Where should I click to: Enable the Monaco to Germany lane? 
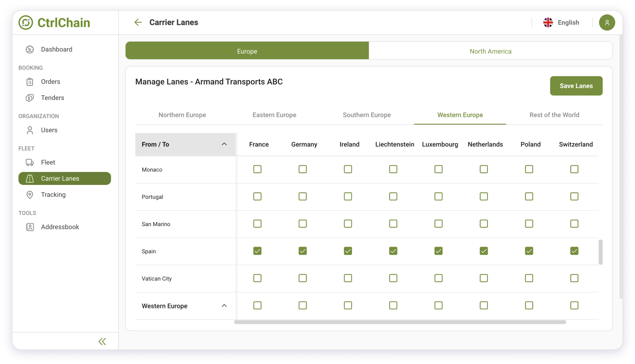303,169
